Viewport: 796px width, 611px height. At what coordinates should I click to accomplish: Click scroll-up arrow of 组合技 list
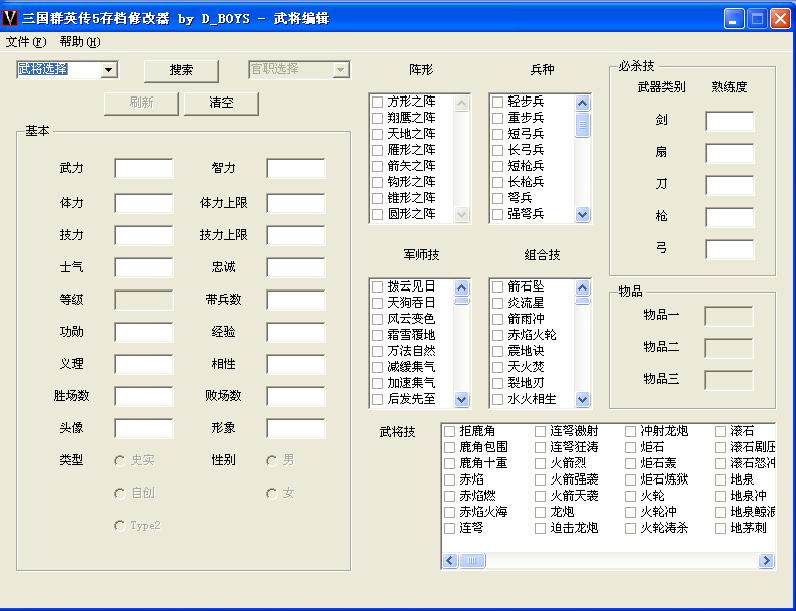pos(583,287)
